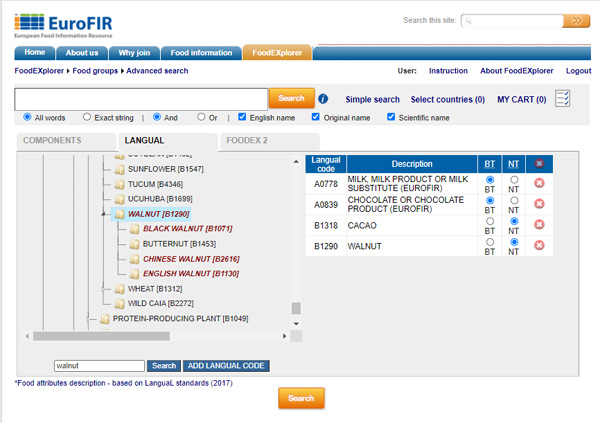
Task: Open the About us nav tab
Action: click(82, 53)
